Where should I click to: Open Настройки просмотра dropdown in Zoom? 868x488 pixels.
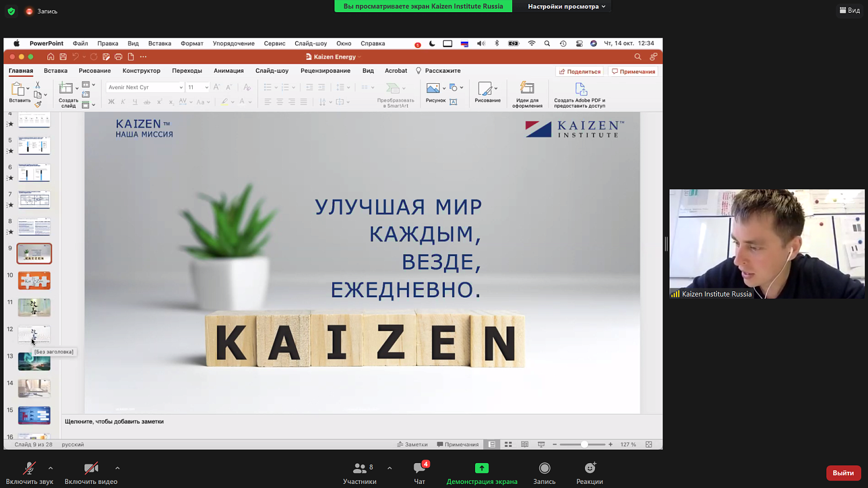tap(566, 6)
